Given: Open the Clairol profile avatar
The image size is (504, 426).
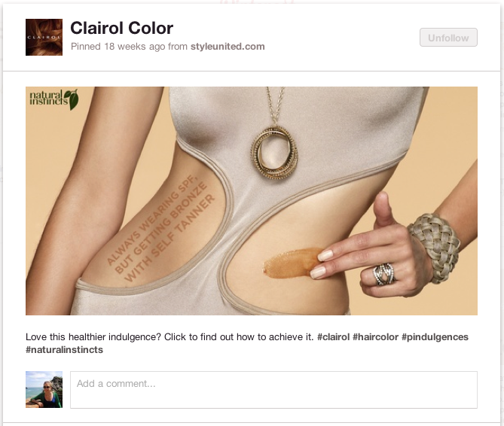Looking at the screenshot, I should click(44, 37).
